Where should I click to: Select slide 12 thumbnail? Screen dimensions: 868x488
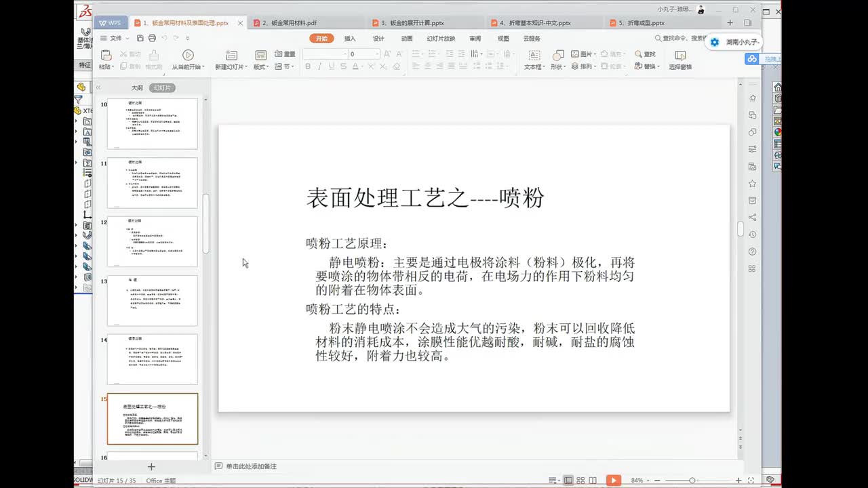tap(152, 241)
